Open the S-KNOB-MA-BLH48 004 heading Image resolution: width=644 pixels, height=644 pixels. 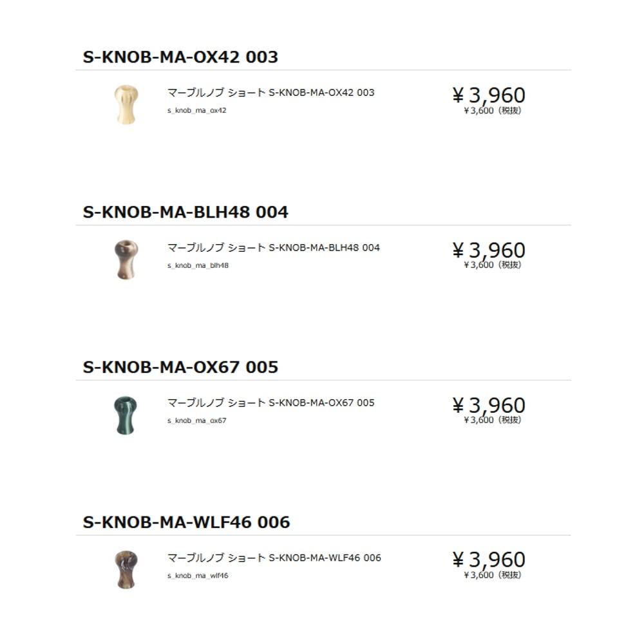185,212
